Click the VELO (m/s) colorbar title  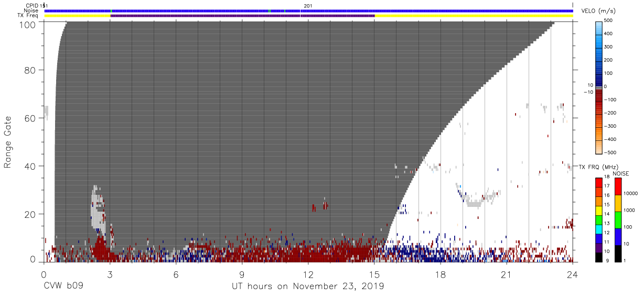pos(598,11)
